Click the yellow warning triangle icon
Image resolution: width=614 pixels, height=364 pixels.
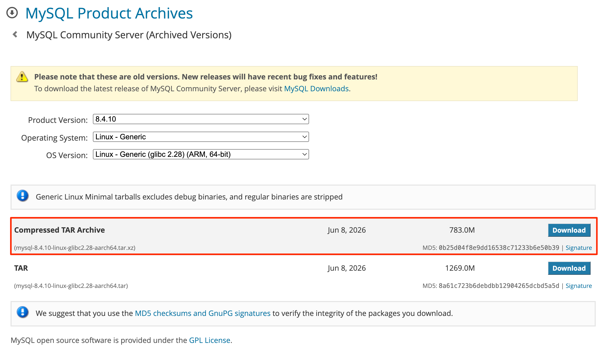(x=22, y=77)
